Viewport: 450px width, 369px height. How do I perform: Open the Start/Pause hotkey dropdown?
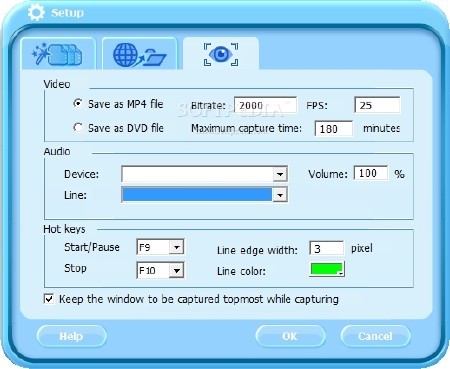point(176,247)
